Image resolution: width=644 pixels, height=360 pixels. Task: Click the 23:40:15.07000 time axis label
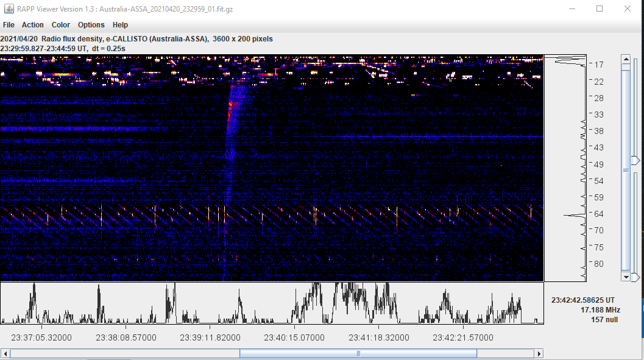click(292, 337)
